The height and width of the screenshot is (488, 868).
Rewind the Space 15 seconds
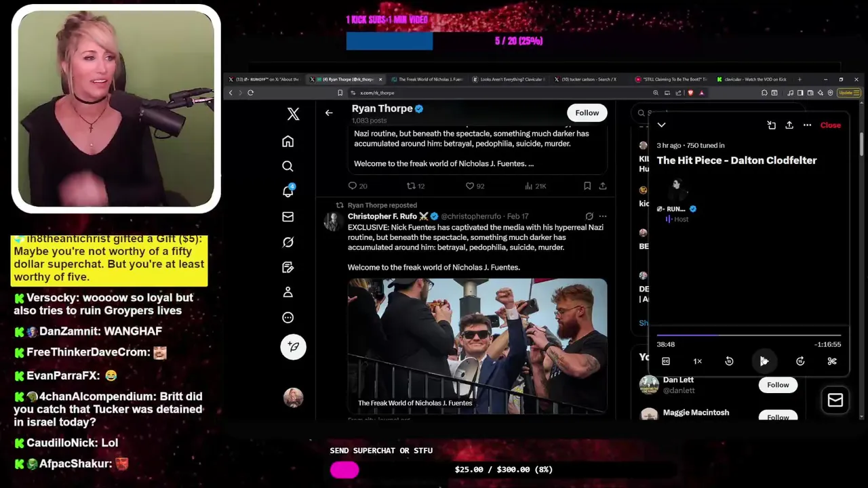[x=729, y=361]
